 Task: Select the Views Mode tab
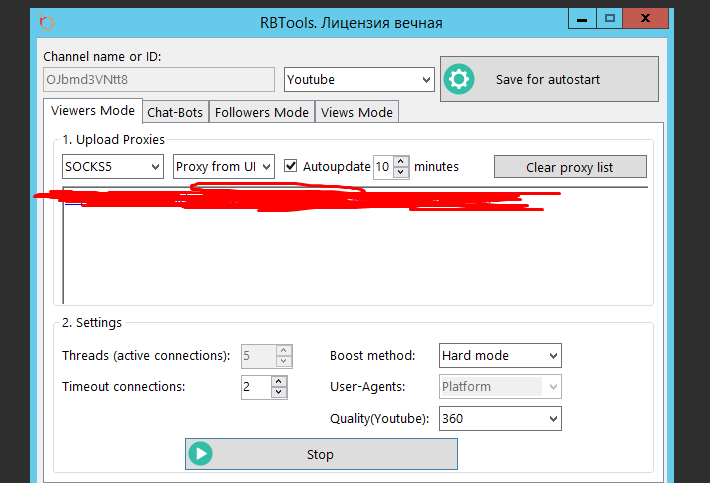pos(357,112)
